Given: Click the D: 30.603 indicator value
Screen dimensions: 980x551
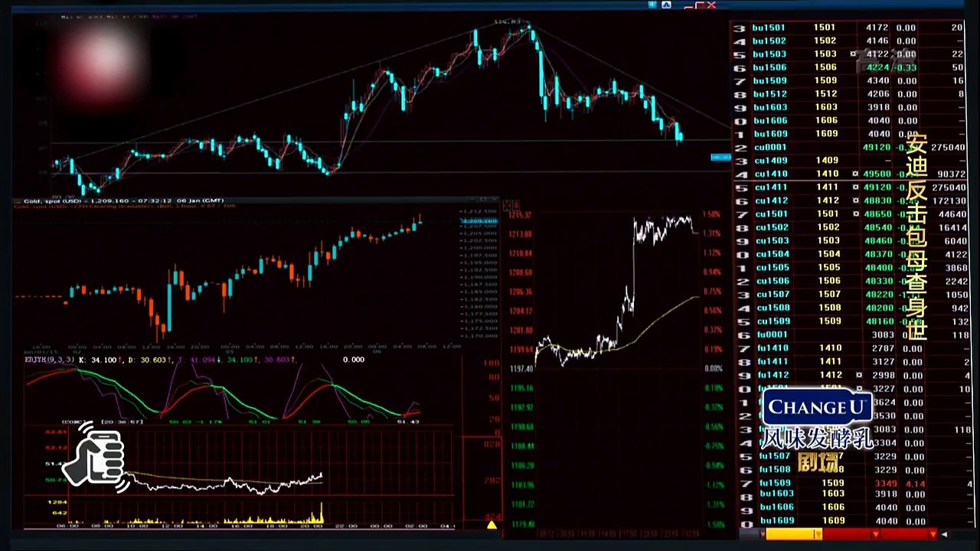Looking at the screenshot, I should 149,359.
